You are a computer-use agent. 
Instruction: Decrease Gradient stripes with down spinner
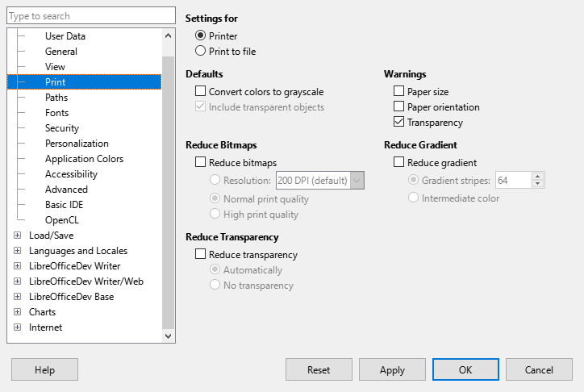pyautogui.click(x=537, y=184)
